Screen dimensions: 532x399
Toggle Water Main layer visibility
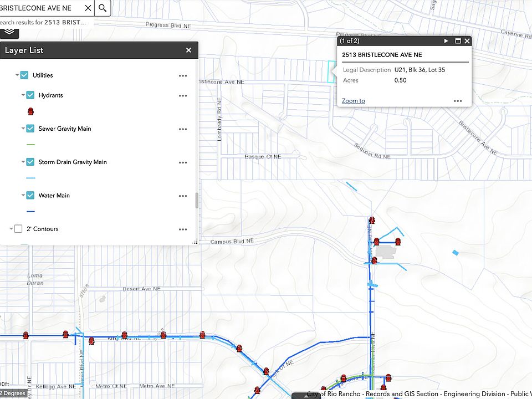click(30, 196)
